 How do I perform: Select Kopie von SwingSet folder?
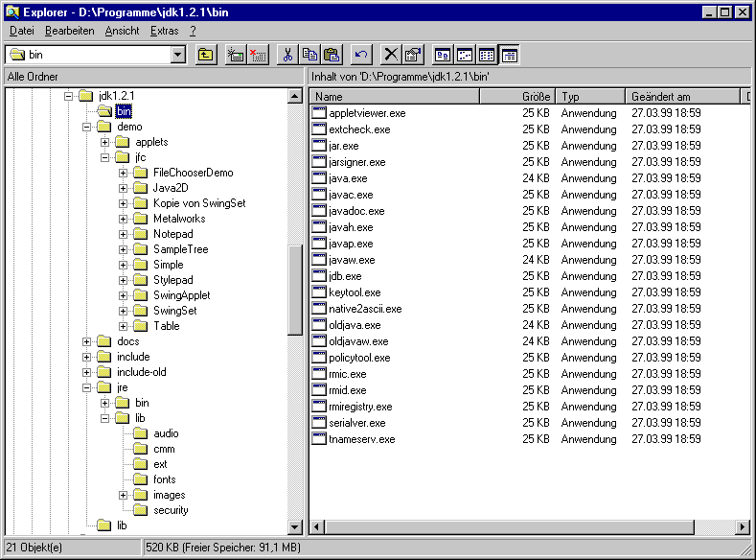[199, 203]
